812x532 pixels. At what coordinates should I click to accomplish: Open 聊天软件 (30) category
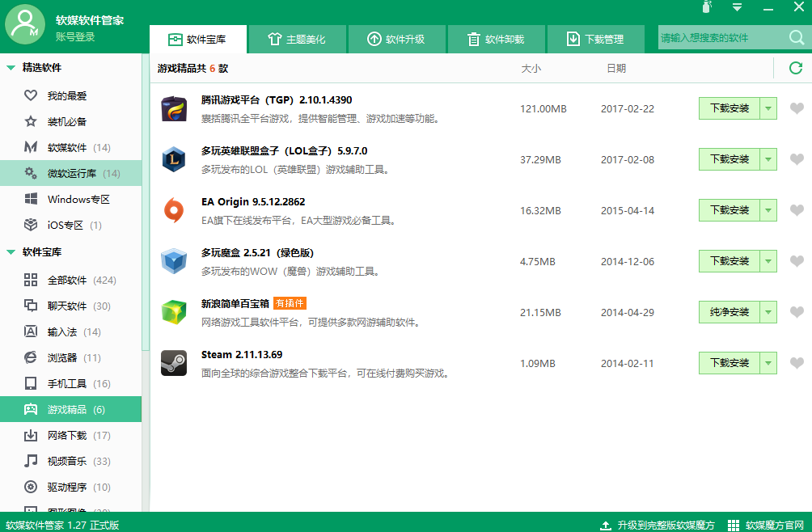point(71,306)
